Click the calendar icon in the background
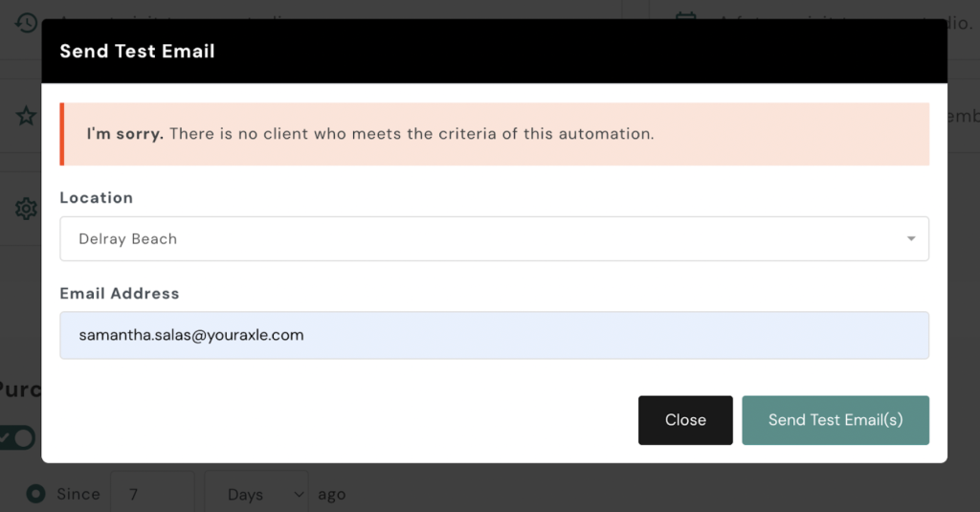This screenshot has height=512, width=980. pyautogui.click(x=685, y=19)
